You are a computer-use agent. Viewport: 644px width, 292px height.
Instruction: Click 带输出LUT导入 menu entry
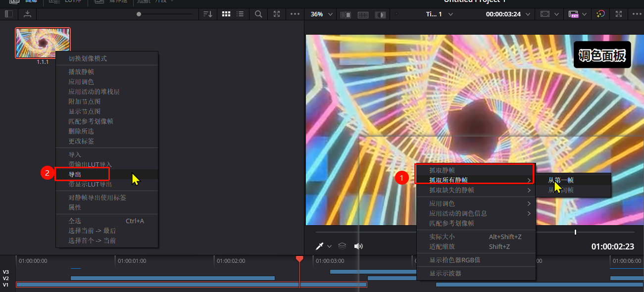pyautogui.click(x=90, y=164)
